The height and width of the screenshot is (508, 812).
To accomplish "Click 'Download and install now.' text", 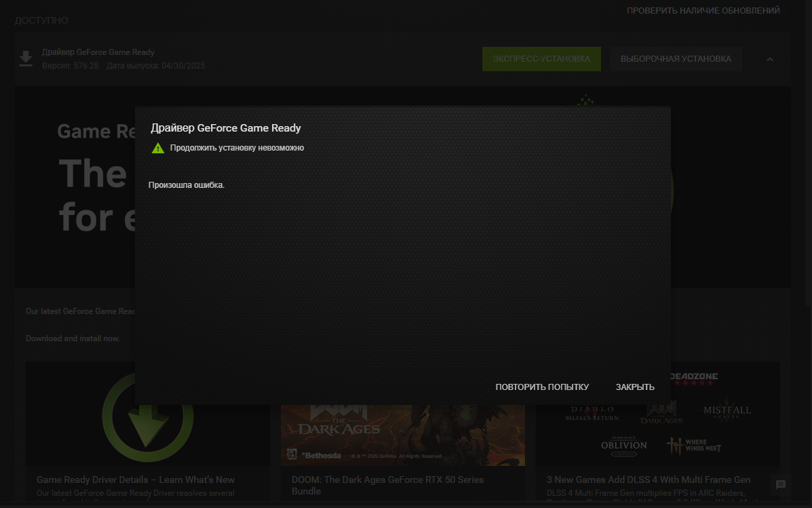I will [73, 338].
